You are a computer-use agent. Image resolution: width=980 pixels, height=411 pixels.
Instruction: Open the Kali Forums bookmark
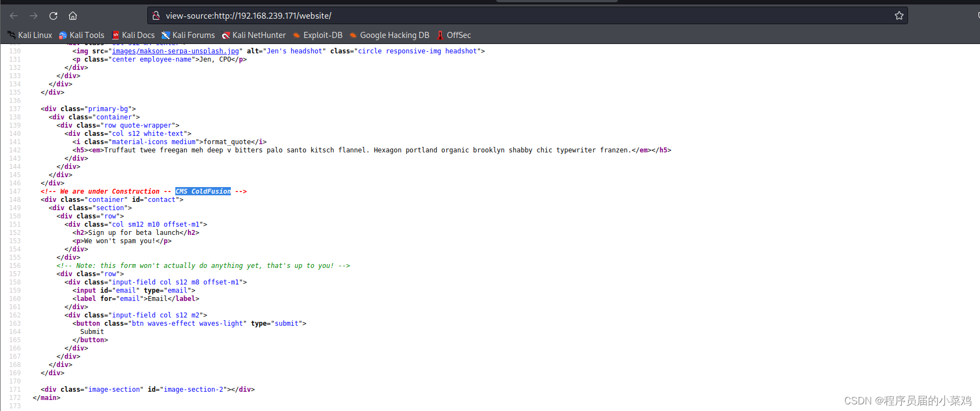point(188,35)
